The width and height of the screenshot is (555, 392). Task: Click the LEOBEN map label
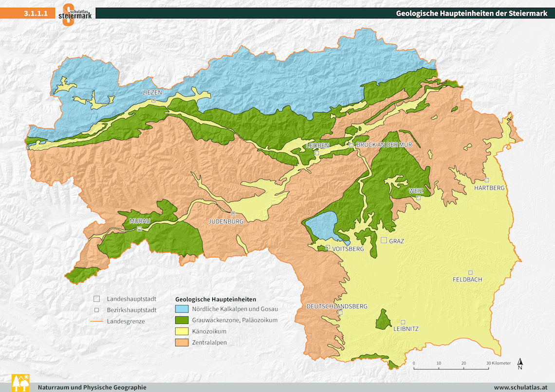pos(318,145)
